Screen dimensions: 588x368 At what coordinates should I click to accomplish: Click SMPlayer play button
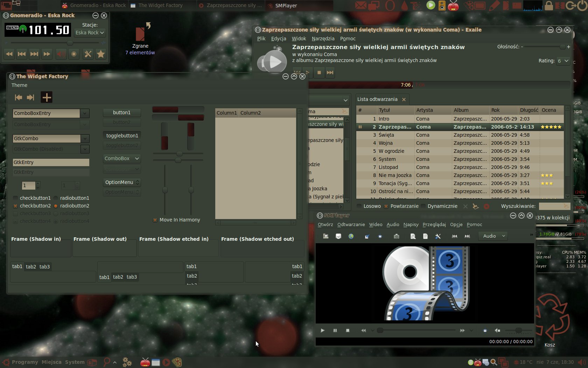point(322,330)
